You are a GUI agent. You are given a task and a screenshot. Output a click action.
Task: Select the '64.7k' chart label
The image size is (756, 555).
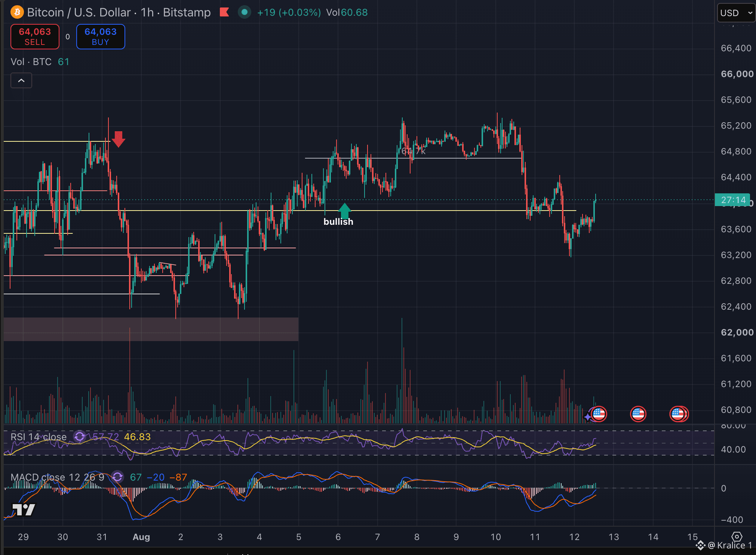413,151
